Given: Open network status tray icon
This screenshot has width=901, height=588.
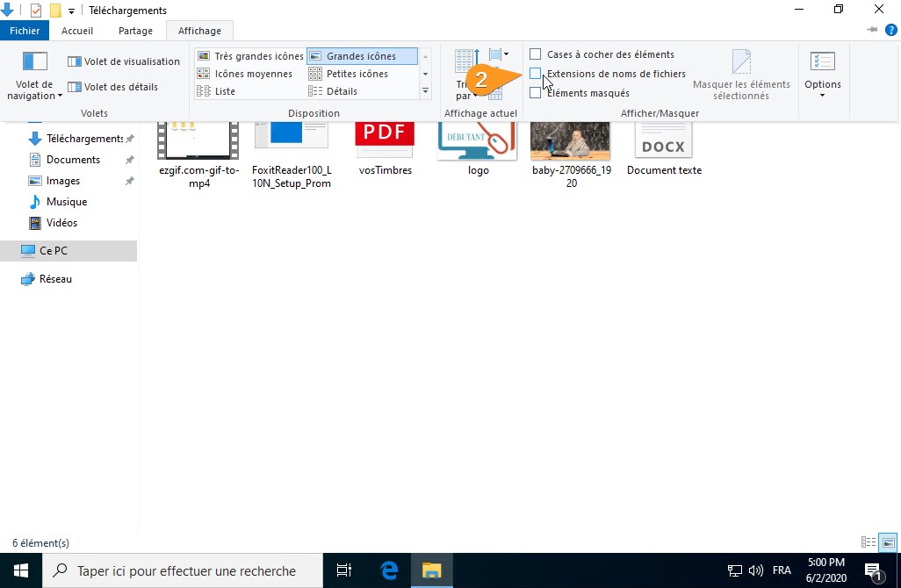Looking at the screenshot, I should click(x=734, y=570).
